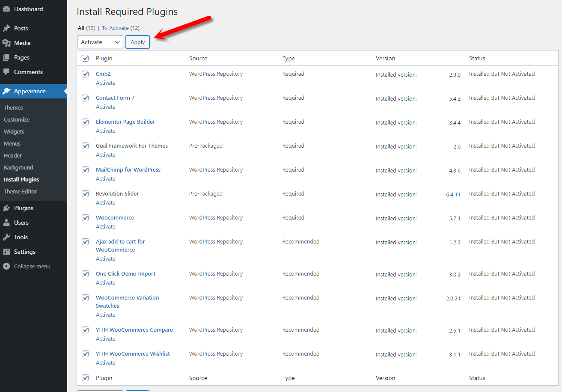Click version value 6.4.11 for Revolution Slider
The height and width of the screenshot is (392, 562).
[x=453, y=194]
